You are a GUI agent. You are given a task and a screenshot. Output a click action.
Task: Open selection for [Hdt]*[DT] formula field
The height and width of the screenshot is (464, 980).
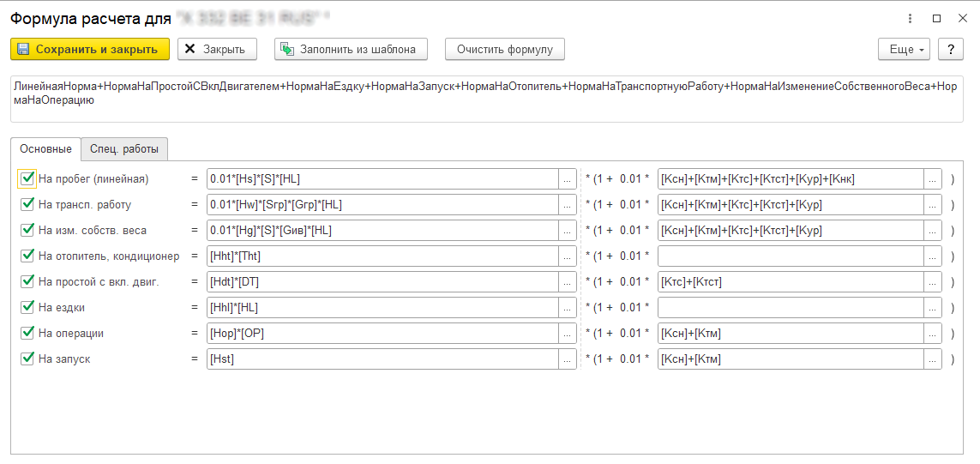pos(567,282)
